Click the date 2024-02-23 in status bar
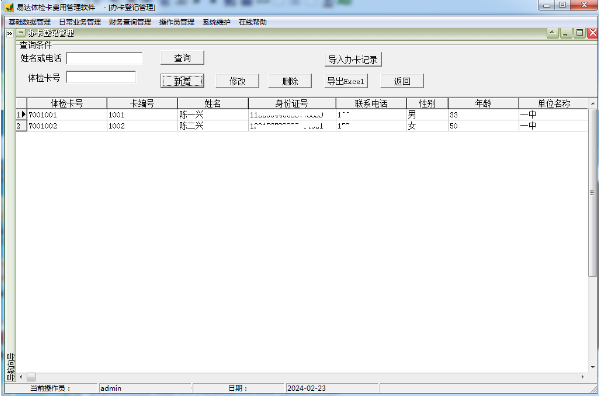 pyautogui.click(x=306, y=388)
